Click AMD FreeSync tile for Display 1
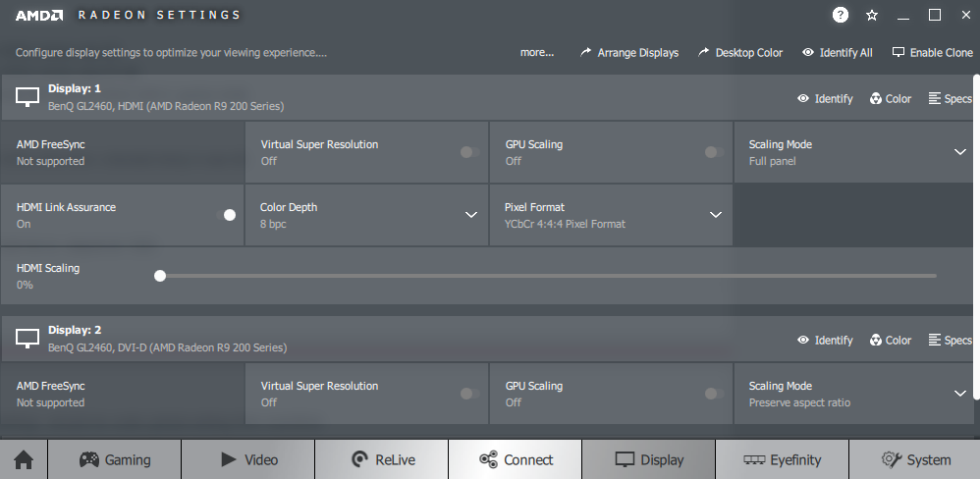This screenshot has height=479, width=980. [x=123, y=152]
